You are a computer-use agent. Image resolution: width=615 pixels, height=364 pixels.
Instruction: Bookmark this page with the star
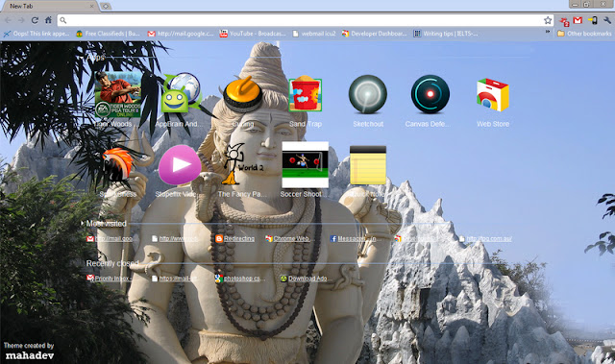[548, 20]
